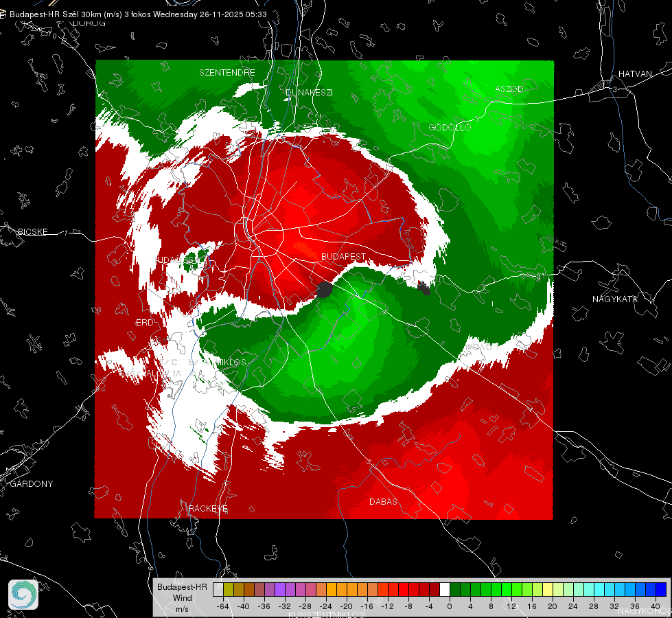Click the BICSKE label

(33, 231)
